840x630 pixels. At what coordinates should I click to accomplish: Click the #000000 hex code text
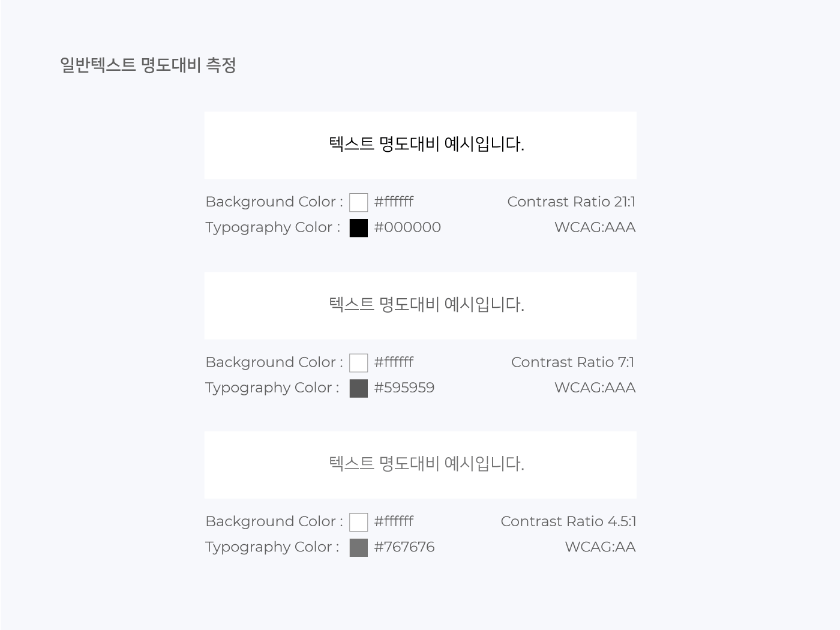(407, 227)
